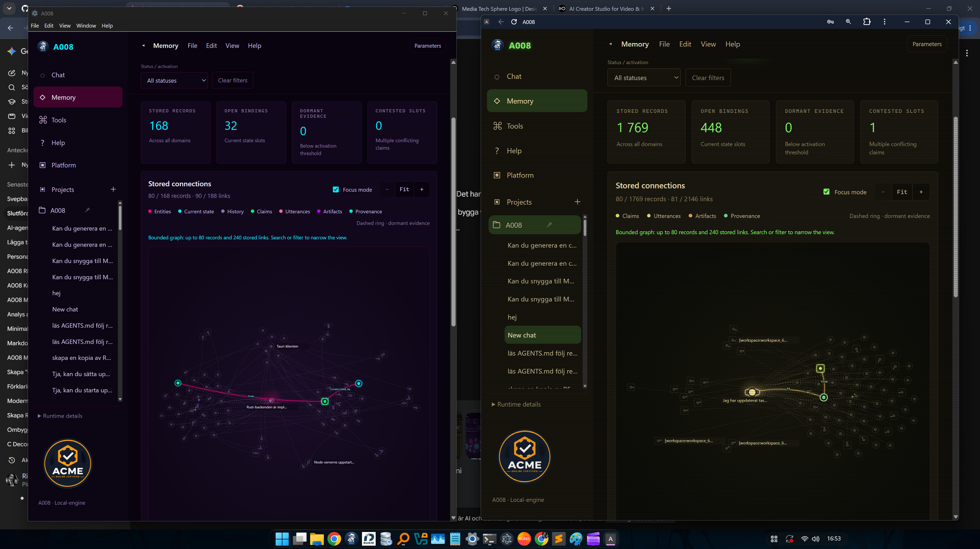Open Suno app from the taskbar
Screen dimensions: 980x549
tap(524, 539)
